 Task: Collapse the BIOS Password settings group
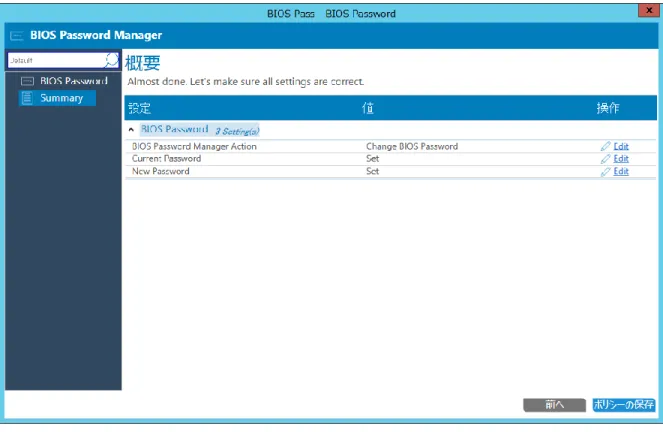(131, 130)
